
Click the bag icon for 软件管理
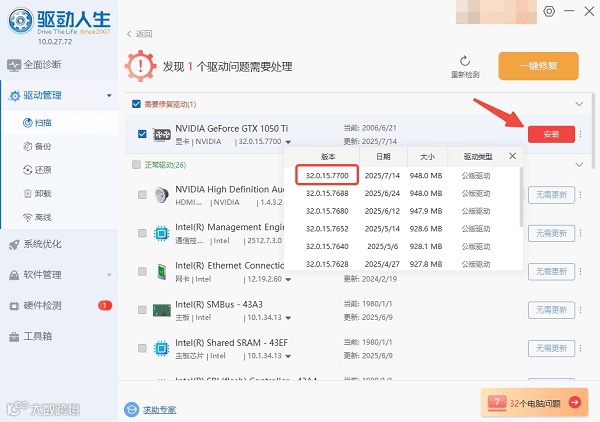pos(14,275)
